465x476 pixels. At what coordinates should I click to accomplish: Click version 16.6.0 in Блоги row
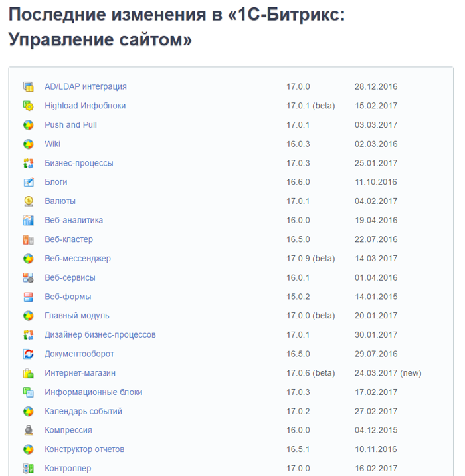298,182
